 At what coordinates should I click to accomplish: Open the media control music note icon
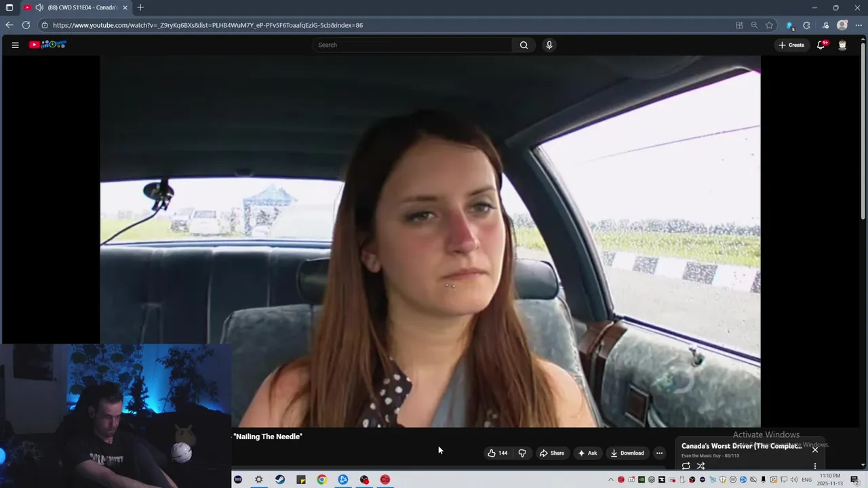point(825,25)
